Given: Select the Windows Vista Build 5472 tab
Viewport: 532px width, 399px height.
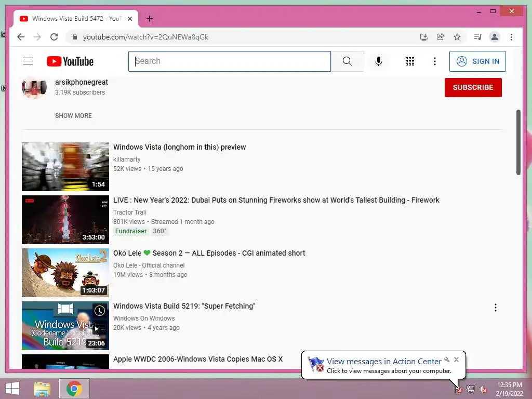Looking at the screenshot, I should (76, 19).
